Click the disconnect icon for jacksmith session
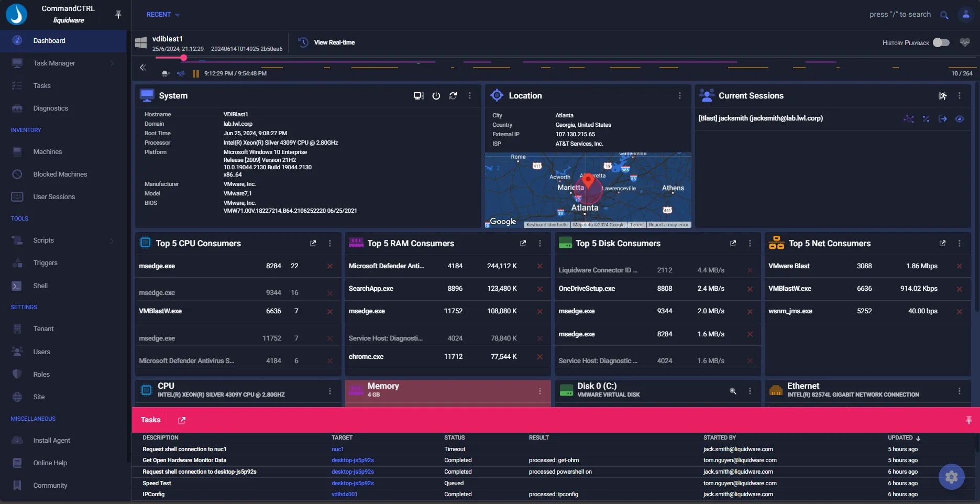This screenshot has width=980, height=504. [926, 119]
